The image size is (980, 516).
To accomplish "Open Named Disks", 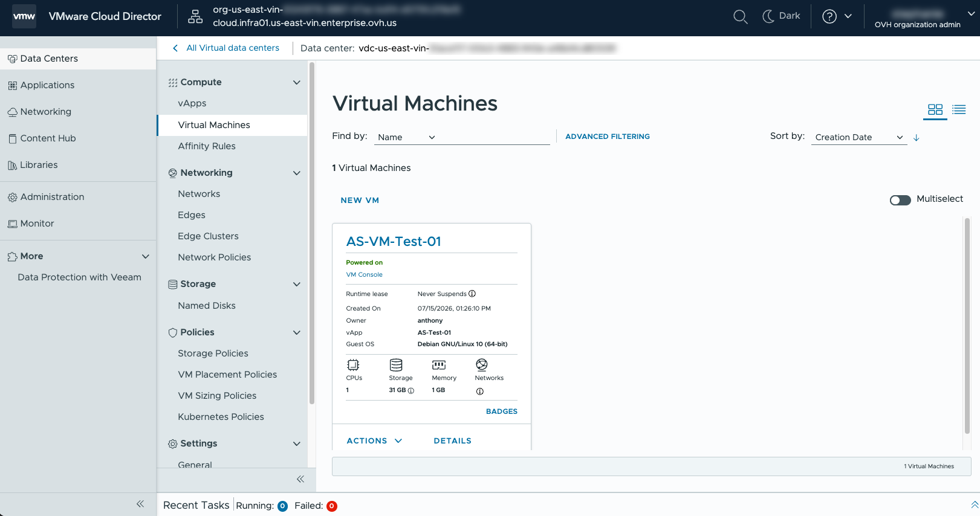I will pyautogui.click(x=207, y=306).
